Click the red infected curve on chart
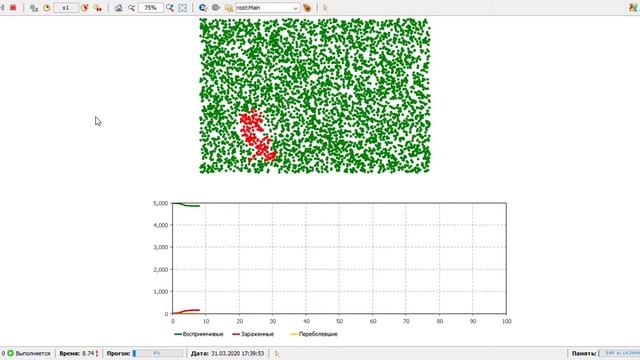Image resolution: width=640 pixels, height=360 pixels. pyautogui.click(x=186, y=311)
